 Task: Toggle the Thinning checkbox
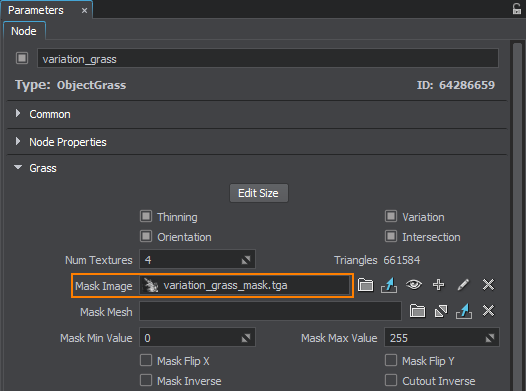(x=146, y=216)
